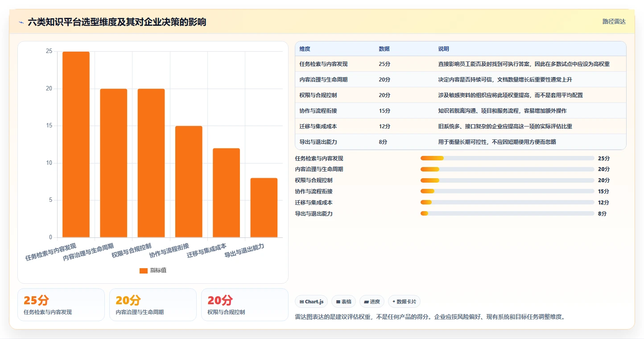Screen dimensions: 644x339
Task: Click the 12分 value beside the progress bar
Action: coord(603,203)
